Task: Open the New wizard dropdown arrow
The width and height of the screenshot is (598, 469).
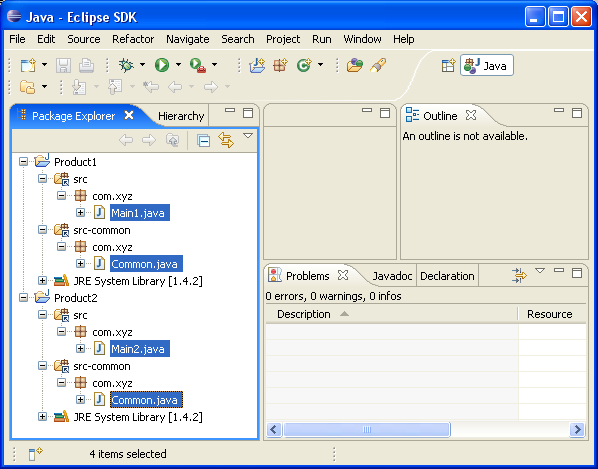Action: point(45,65)
